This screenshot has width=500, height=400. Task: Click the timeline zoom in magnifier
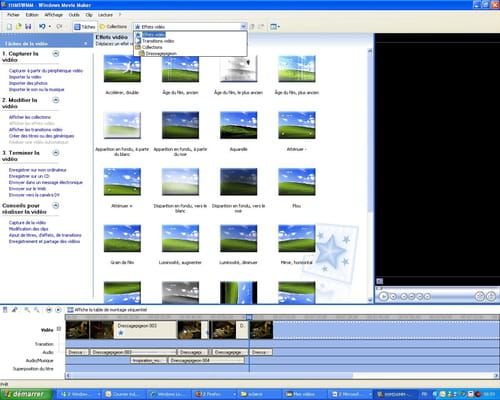27,310
